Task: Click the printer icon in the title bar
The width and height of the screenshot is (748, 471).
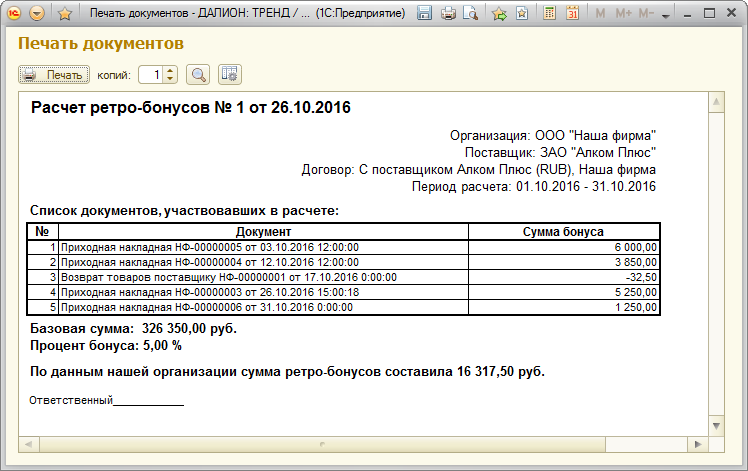Action: [448, 13]
